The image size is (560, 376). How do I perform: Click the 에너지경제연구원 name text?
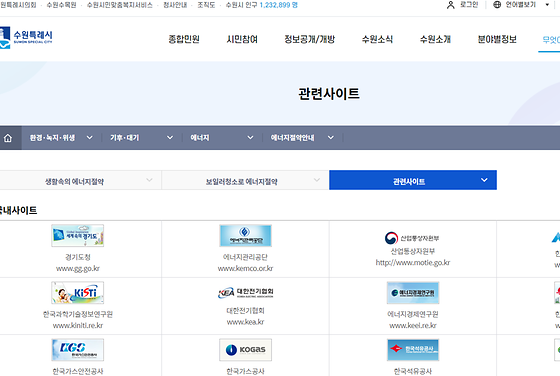coord(413,314)
